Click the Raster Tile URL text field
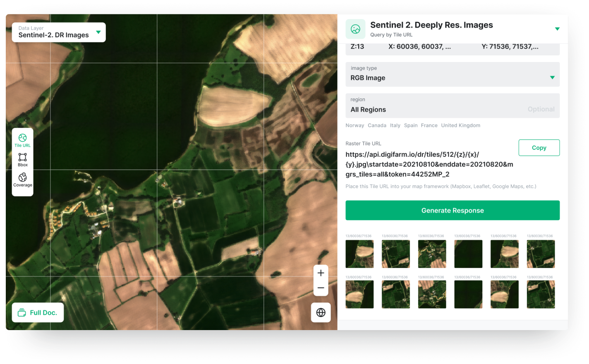 pos(429,164)
